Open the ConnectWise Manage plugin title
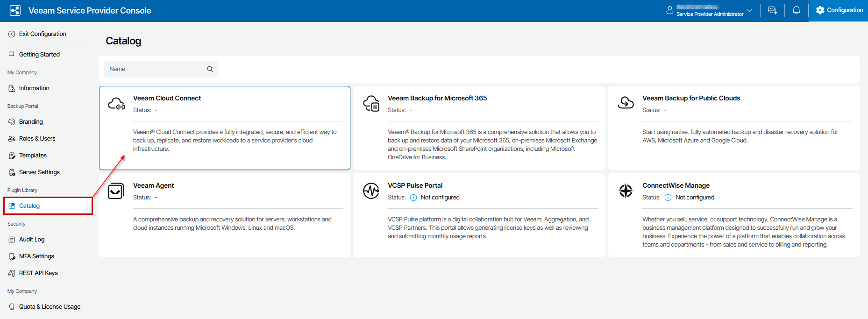Viewport: 868px width, 319px height. tap(676, 185)
